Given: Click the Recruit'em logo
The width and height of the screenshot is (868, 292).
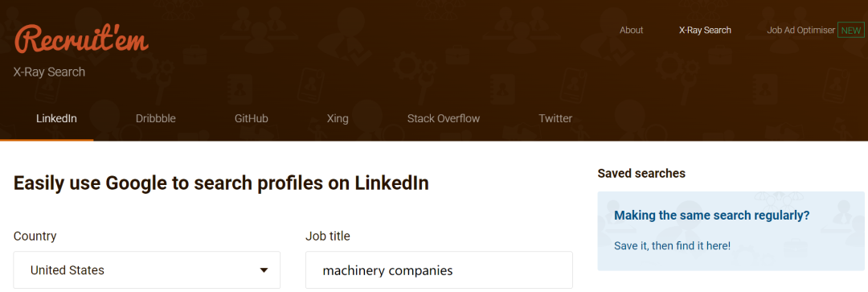Looking at the screenshot, I should [x=81, y=39].
